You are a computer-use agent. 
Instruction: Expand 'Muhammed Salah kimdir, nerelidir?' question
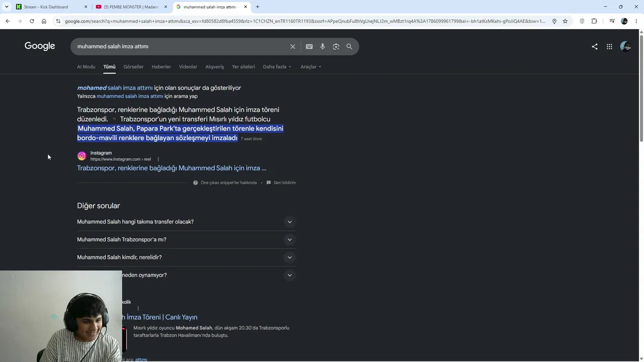coord(289,257)
